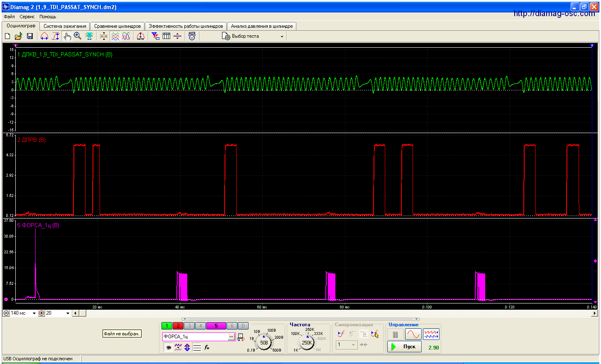Click the horizontal scrollbar right arrow
This screenshot has height=364, width=601.
tap(595, 313)
